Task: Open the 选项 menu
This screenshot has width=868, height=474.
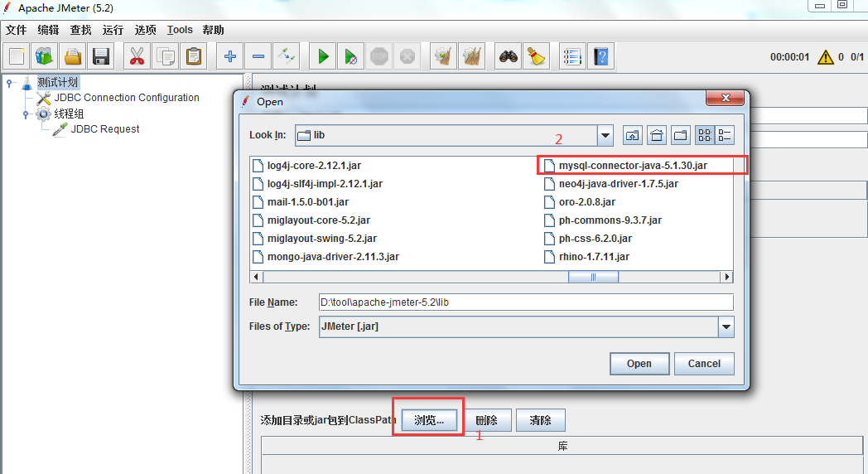Action: pyautogui.click(x=146, y=30)
